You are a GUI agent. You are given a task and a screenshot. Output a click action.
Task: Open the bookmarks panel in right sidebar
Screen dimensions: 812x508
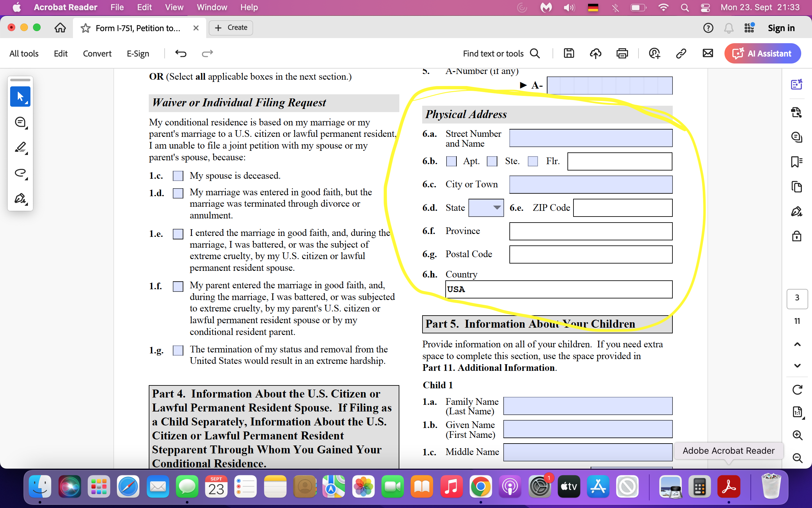796,162
